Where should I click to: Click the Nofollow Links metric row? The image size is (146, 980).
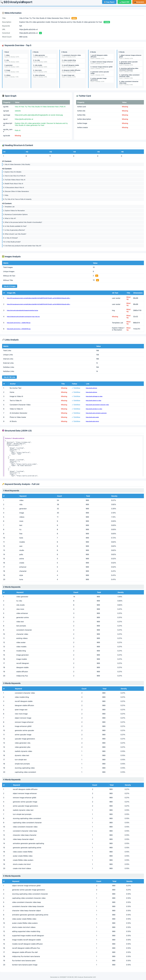(x=73, y=371)
